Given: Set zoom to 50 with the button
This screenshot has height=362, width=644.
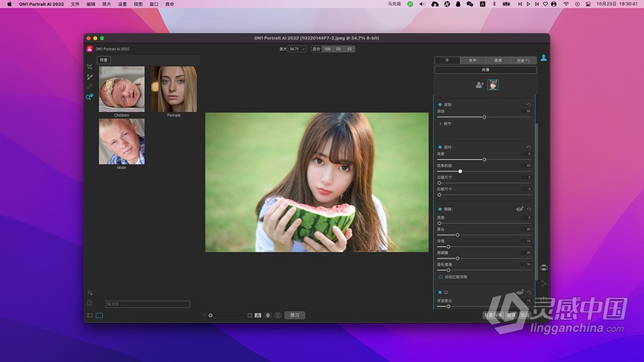Looking at the screenshot, I should point(338,49).
